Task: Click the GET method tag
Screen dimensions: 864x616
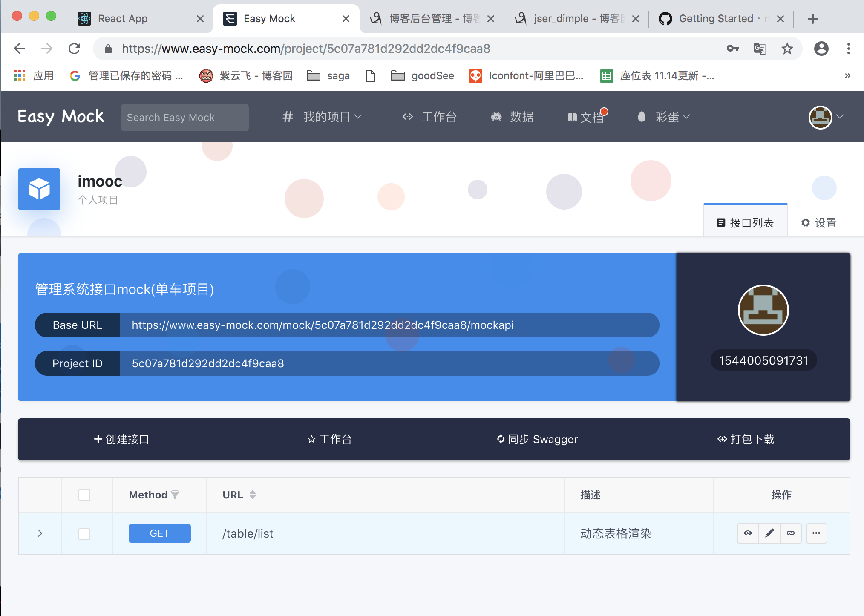Action: [x=160, y=533]
